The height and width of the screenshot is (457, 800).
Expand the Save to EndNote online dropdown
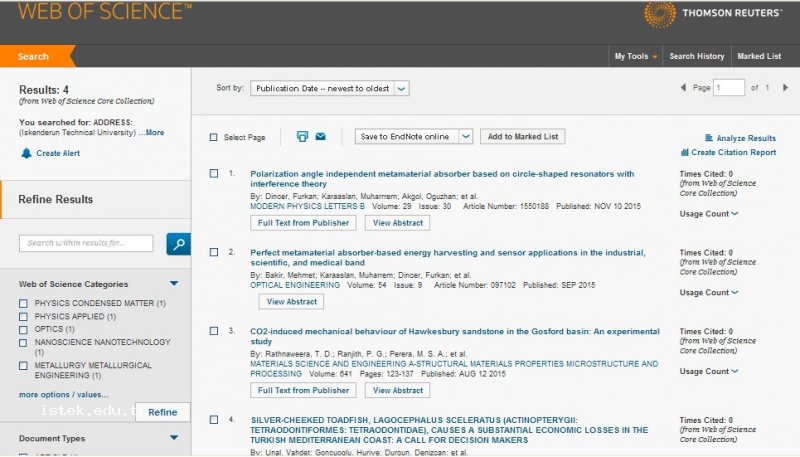[x=466, y=136]
